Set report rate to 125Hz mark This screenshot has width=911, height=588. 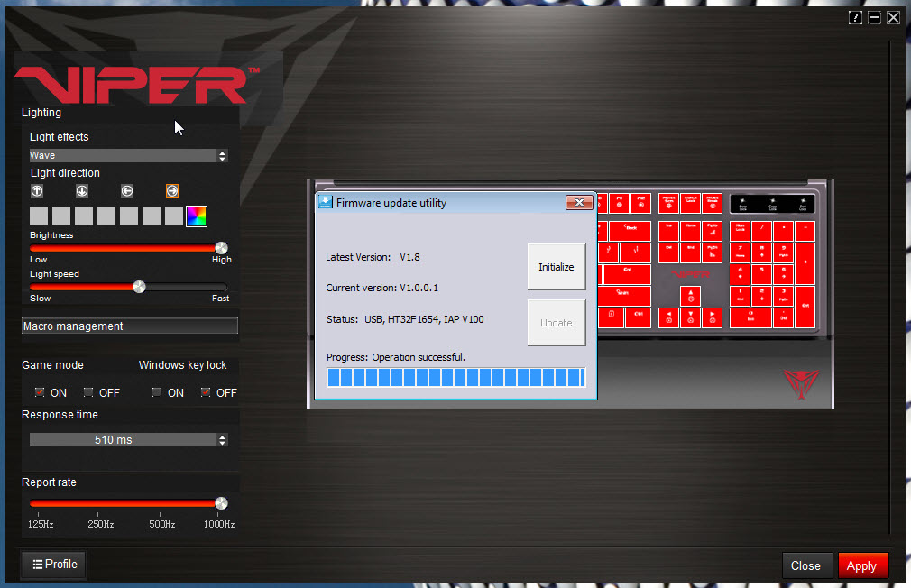coord(39,515)
